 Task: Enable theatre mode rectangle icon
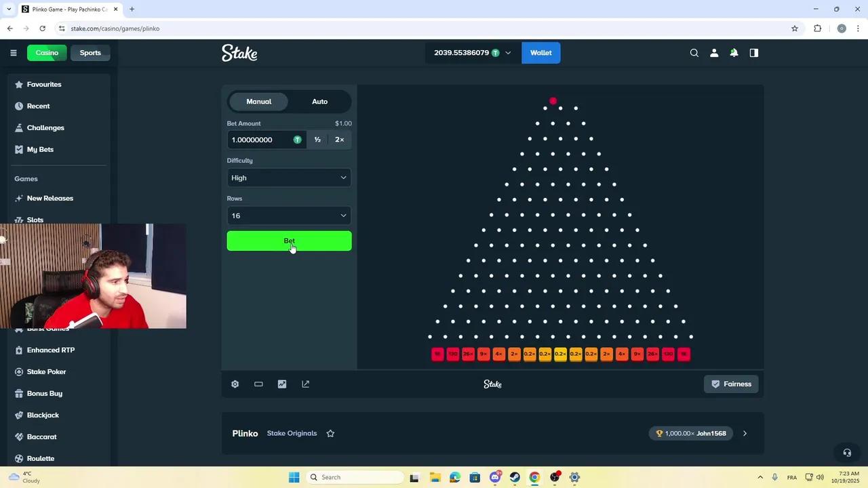pyautogui.click(x=258, y=384)
